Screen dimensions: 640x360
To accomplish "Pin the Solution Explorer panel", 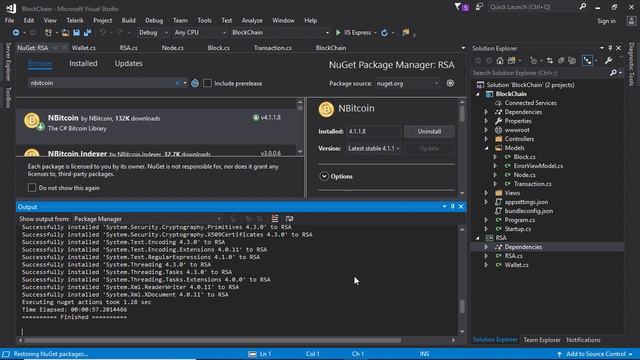I will pos(610,48).
